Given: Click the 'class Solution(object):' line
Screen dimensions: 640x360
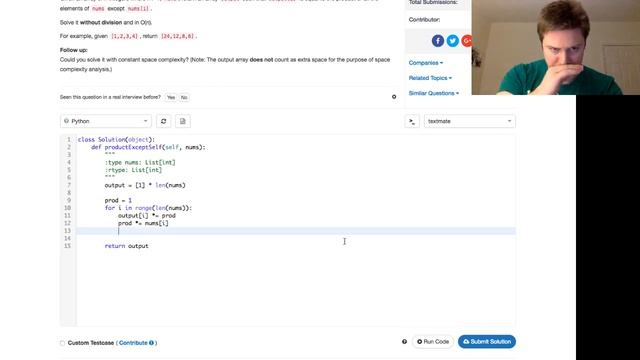Looking at the screenshot, I should (x=116, y=140).
